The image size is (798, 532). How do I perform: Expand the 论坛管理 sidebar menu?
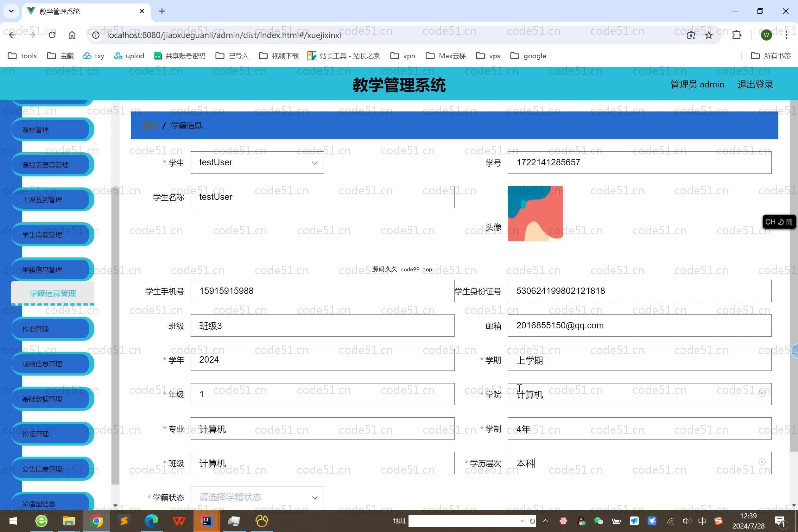[x=52, y=434]
